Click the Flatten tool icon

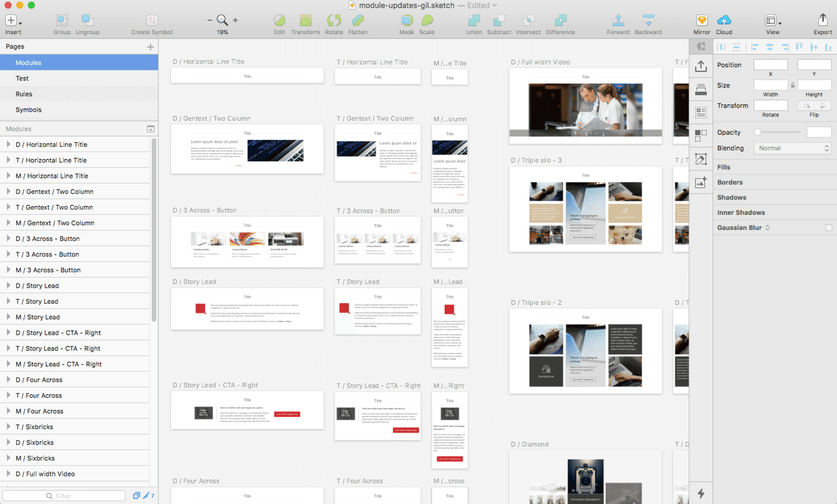[358, 20]
